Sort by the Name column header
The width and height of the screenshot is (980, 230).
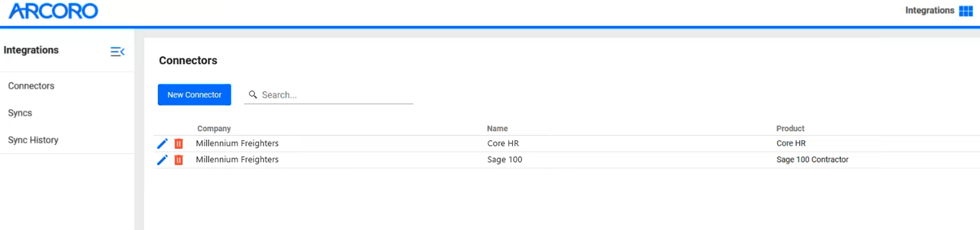tap(497, 129)
